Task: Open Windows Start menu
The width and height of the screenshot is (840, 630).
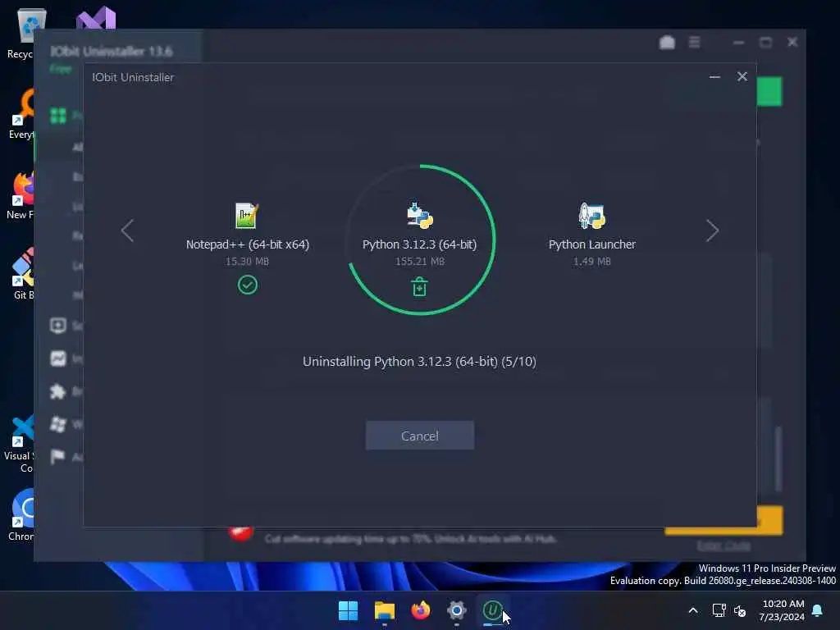Action: coord(348,610)
